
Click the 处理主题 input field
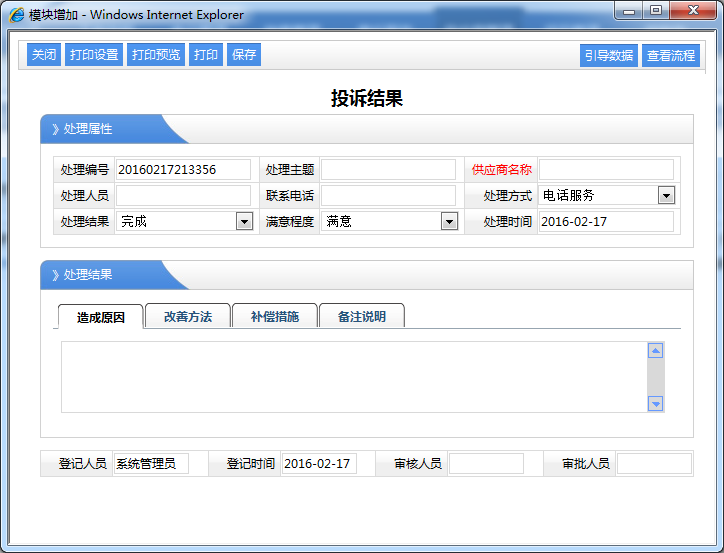point(388,170)
